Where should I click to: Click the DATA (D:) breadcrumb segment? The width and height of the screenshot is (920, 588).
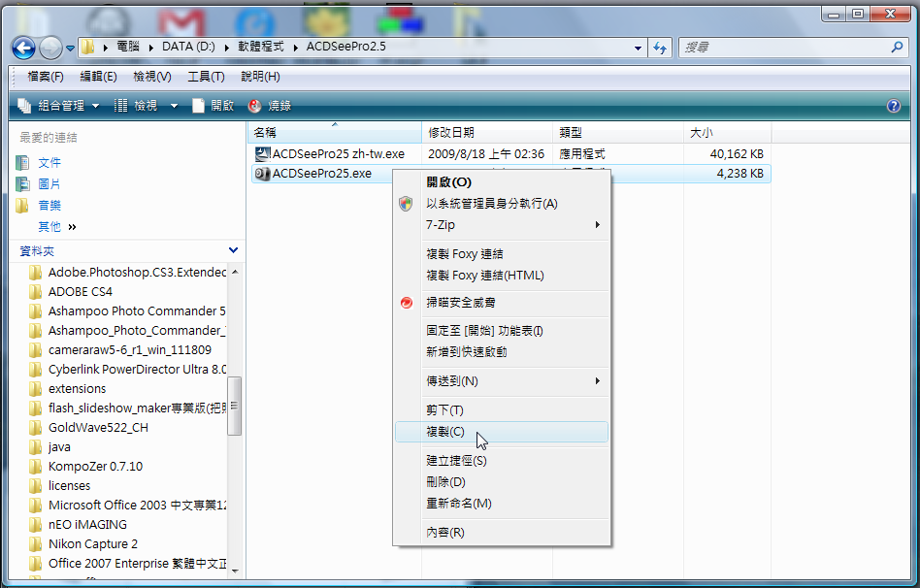[188, 47]
